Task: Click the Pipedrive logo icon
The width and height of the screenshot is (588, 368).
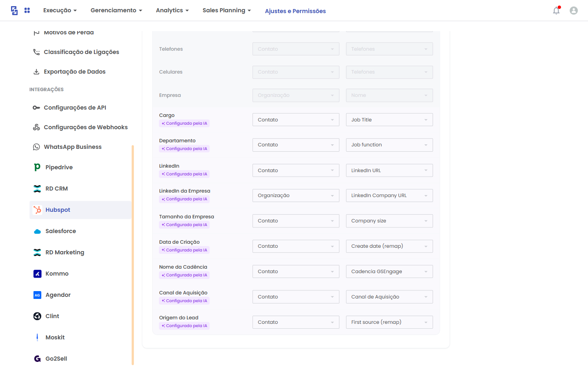Action: pos(37,167)
